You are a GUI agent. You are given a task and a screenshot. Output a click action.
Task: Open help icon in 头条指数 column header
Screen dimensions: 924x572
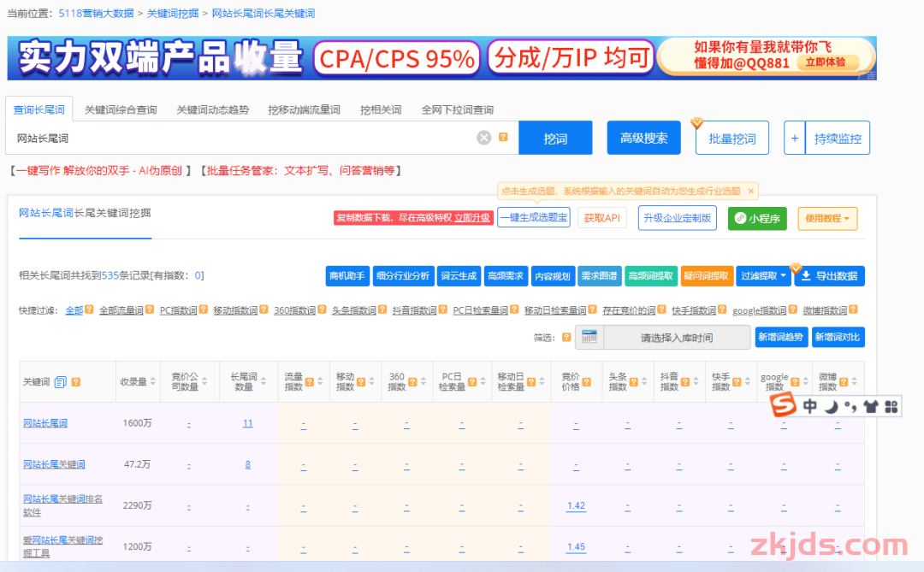point(633,382)
